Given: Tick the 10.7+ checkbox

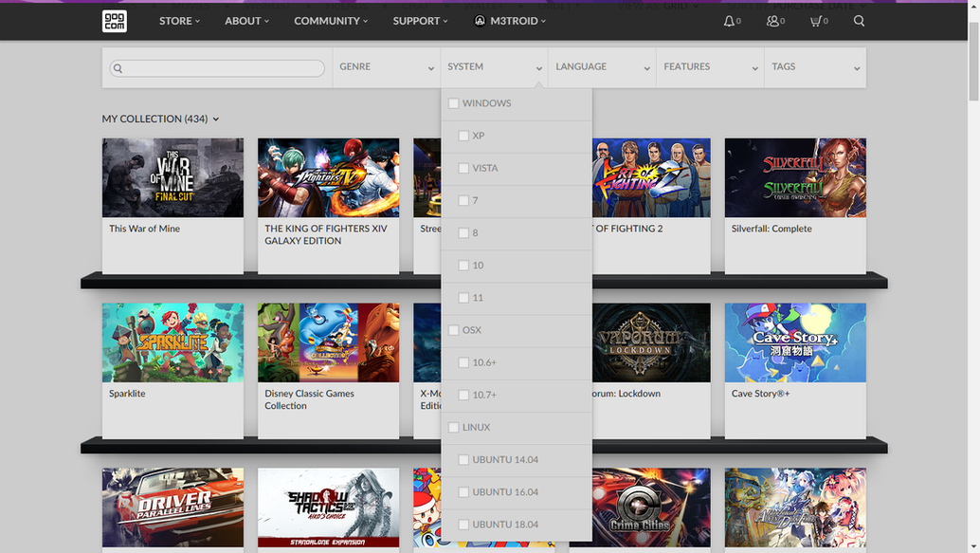Looking at the screenshot, I should [x=463, y=396].
